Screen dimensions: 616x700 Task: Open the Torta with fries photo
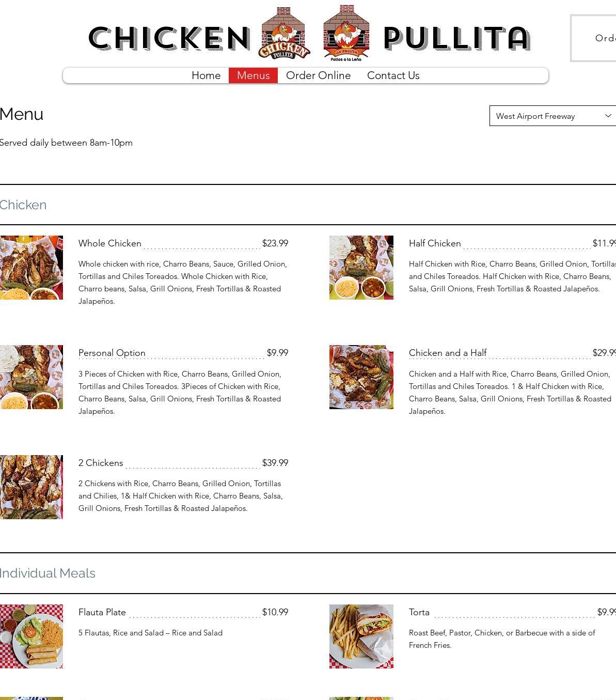(361, 636)
